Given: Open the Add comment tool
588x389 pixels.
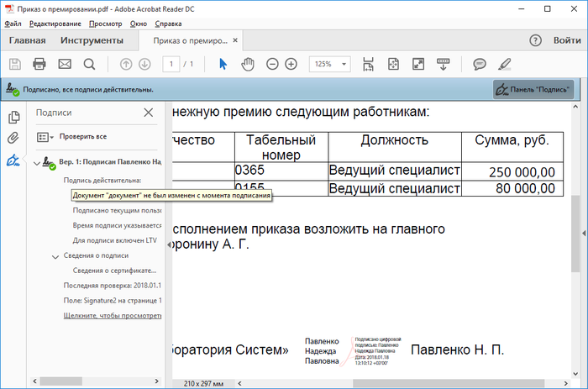Looking at the screenshot, I should (480, 64).
